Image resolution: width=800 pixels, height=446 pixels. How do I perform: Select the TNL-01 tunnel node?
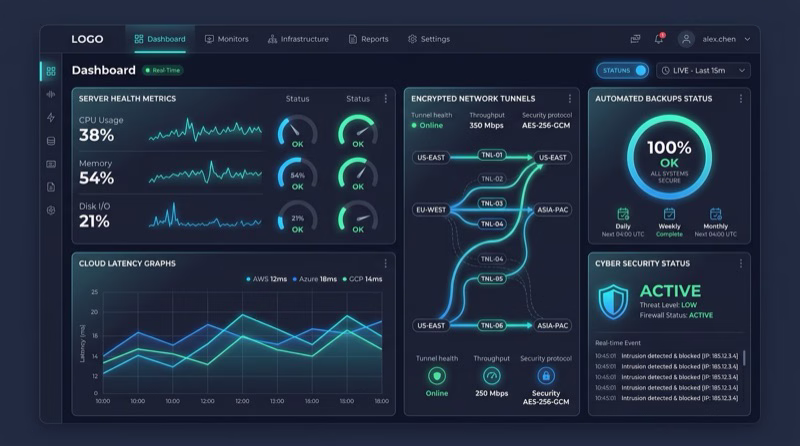tap(492, 155)
